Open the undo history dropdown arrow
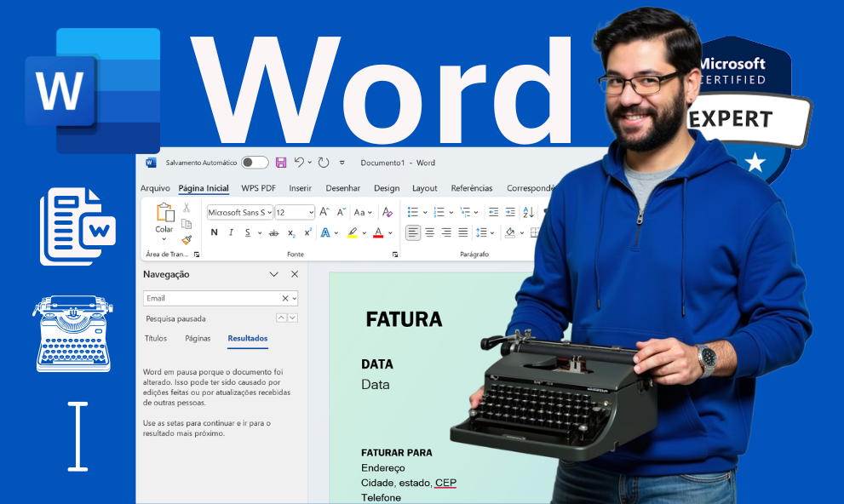The width and height of the screenshot is (844, 504). point(309,163)
